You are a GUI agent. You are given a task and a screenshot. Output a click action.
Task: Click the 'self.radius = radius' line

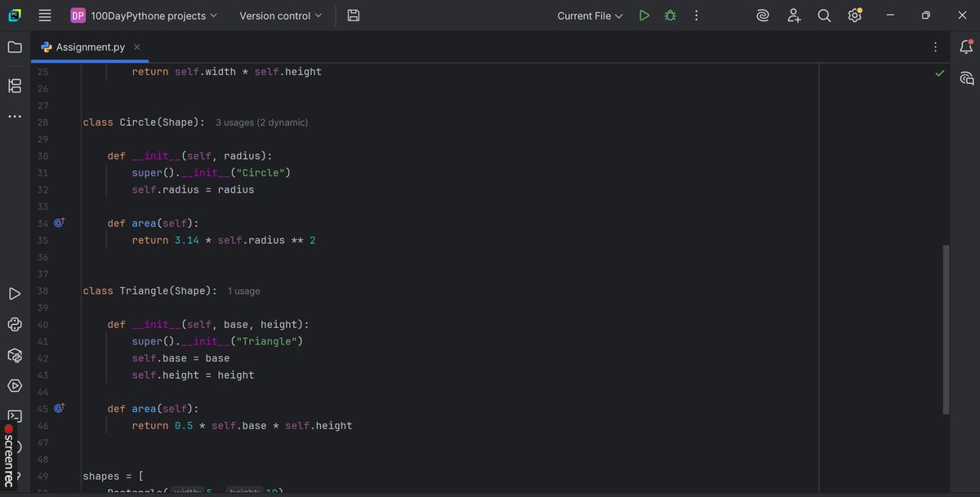point(193,189)
